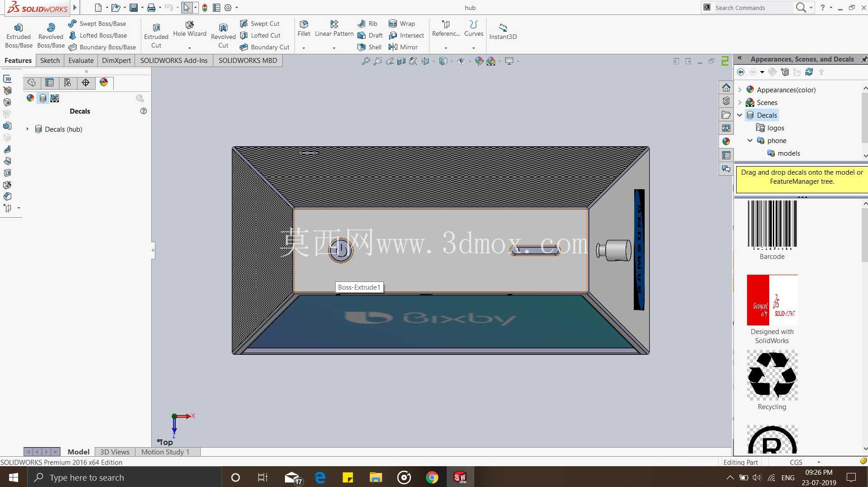Expand the Linear Pattern dropdown arrow
The image size is (868, 487).
coord(334,48)
